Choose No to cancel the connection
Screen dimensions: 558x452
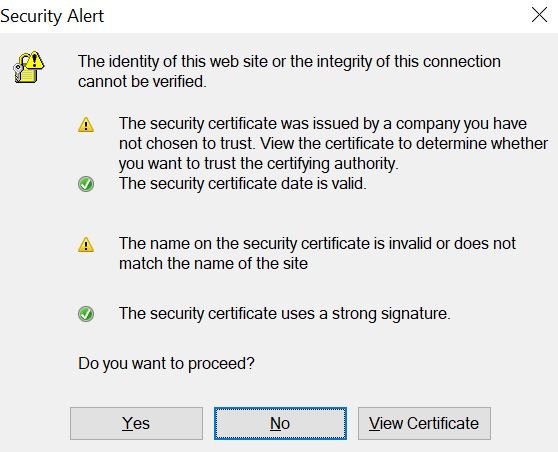coord(280,424)
